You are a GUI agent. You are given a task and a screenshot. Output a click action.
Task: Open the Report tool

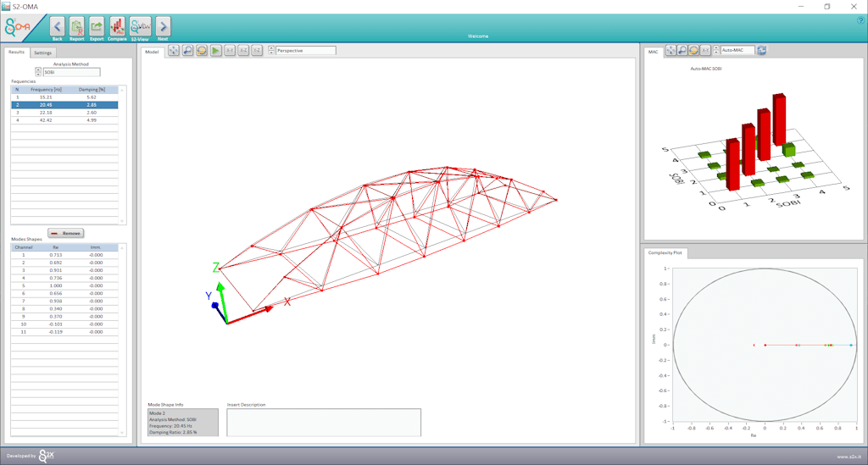pyautogui.click(x=76, y=26)
